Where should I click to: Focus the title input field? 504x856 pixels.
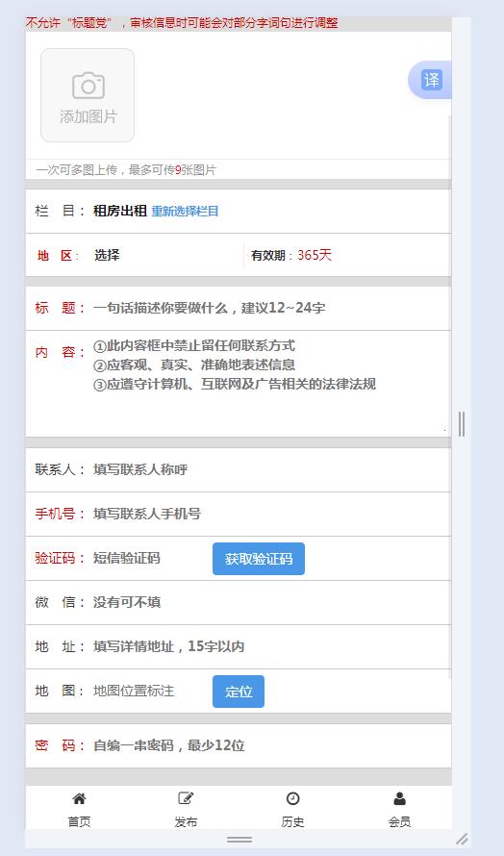(270, 308)
